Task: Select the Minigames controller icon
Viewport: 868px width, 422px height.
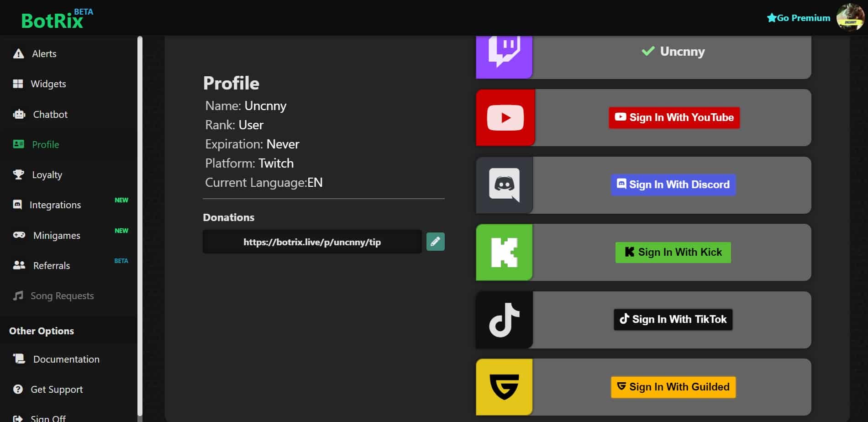Action: click(18, 235)
